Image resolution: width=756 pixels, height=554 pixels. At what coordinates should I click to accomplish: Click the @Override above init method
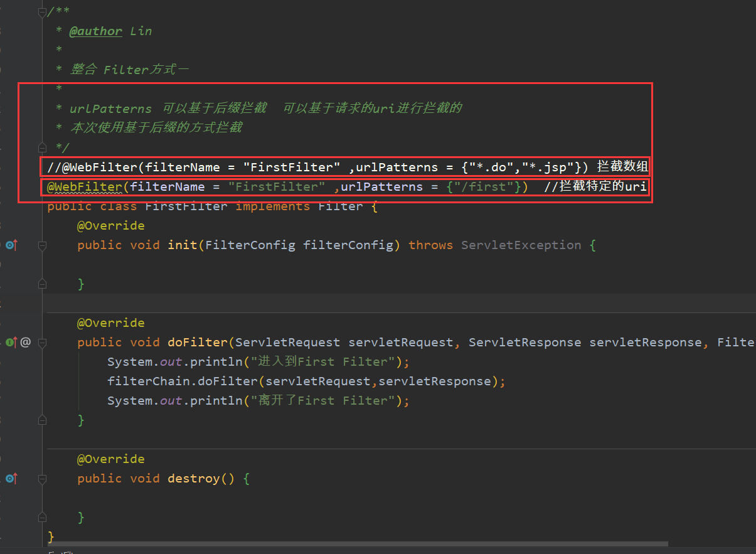click(x=111, y=226)
